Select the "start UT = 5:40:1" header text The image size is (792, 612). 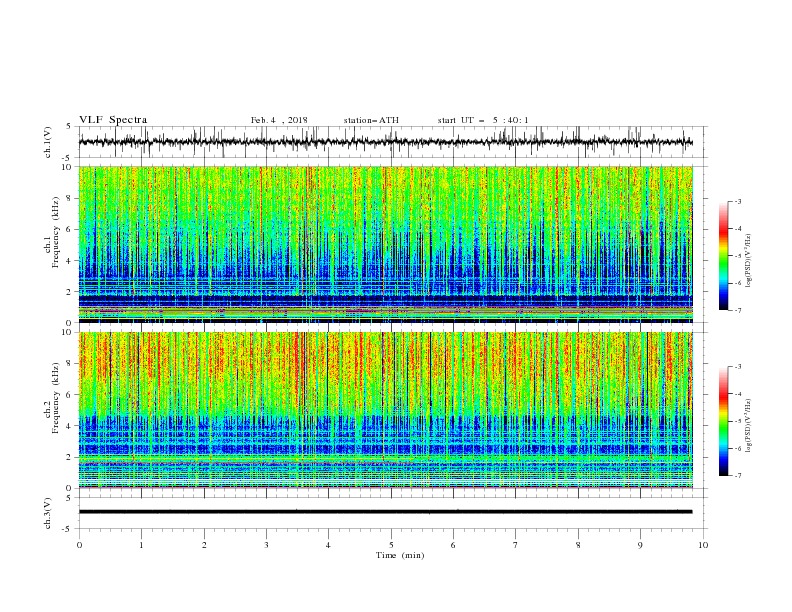(483, 120)
